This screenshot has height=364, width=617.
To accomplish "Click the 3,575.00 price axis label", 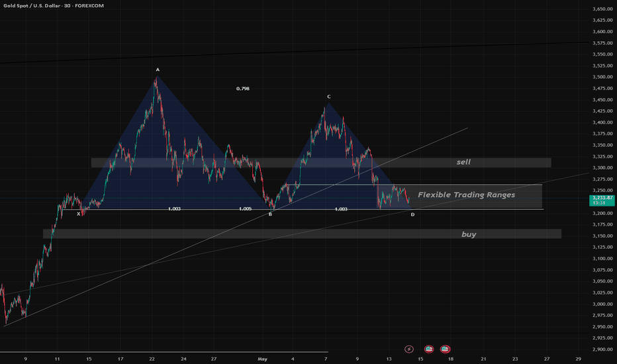I will point(603,43).
